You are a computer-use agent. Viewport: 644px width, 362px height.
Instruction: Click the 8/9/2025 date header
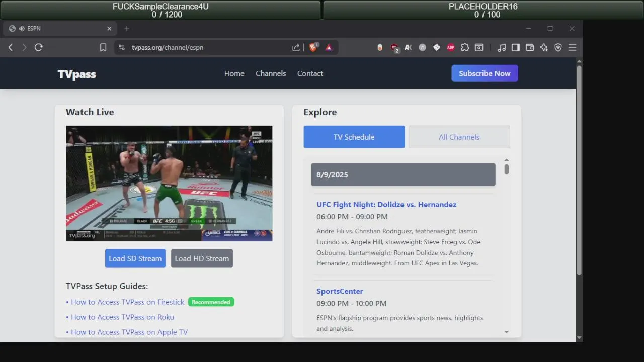pos(403,174)
